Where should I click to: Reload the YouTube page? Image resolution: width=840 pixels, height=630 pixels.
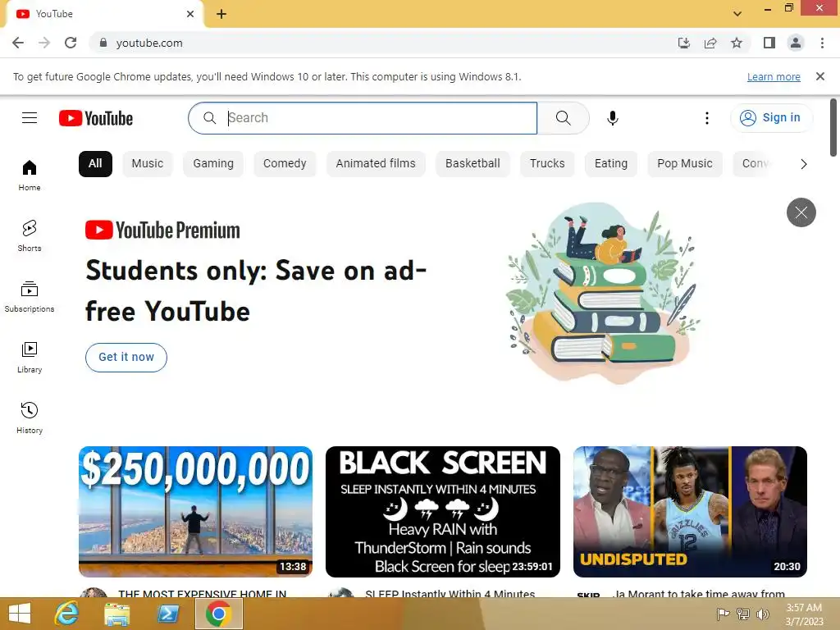click(71, 43)
